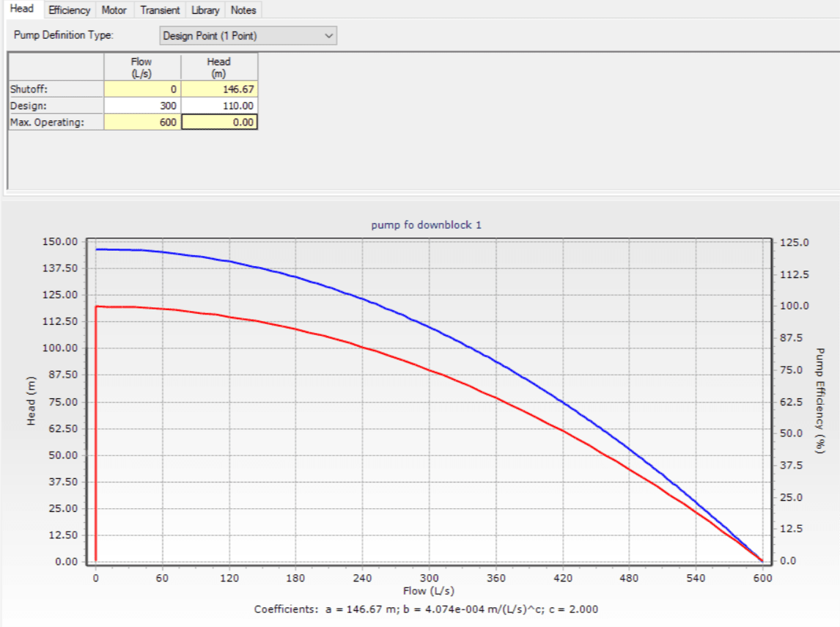
Task: Click the 300 flow axis tick label
Action: (x=429, y=578)
